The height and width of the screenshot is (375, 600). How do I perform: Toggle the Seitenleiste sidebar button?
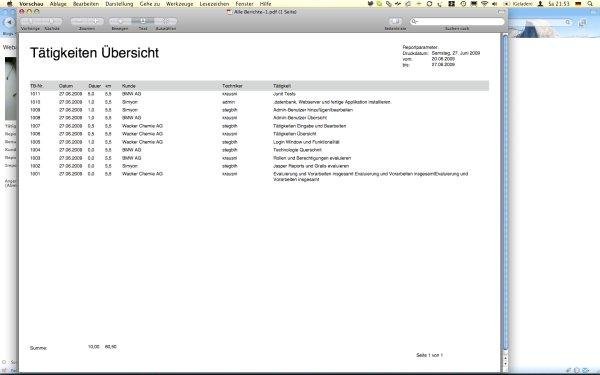coord(395,21)
